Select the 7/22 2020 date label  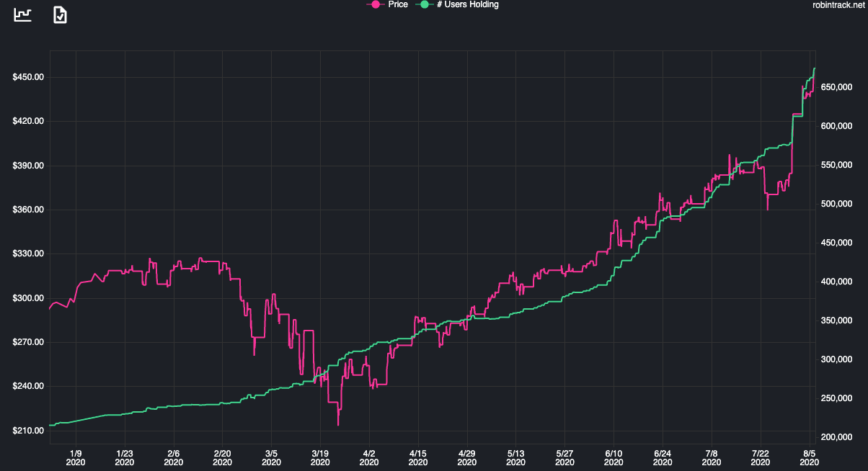click(761, 458)
